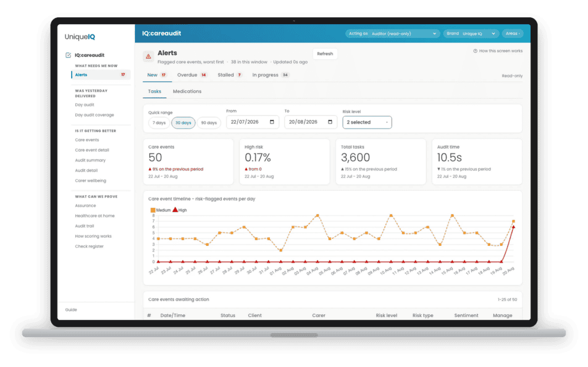Open Alerts in the sidebar
Image resolution: width=588 pixels, height=367 pixels.
(100, 75)
